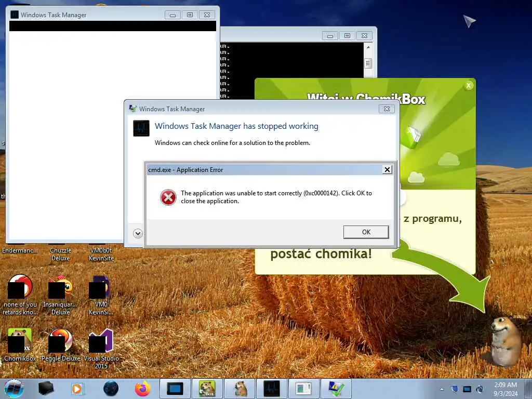Minimize the console window behind the dialogs
Screen dimensions: 532x399
point(330,36)
